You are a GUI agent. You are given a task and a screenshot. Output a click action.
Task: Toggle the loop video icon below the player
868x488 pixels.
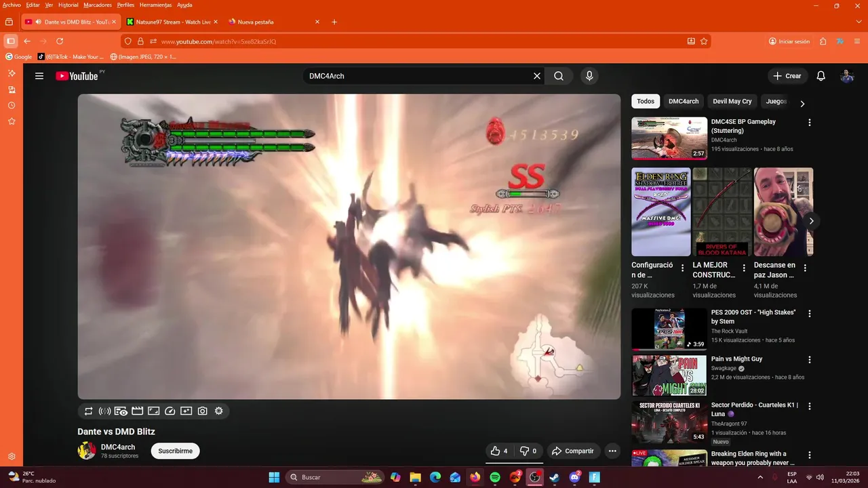[x=88, y=411]
